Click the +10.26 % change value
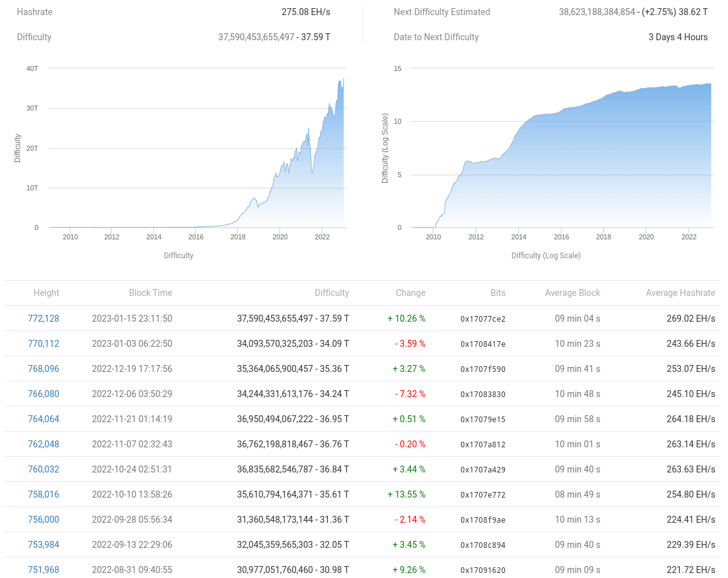Image resolution: width=728 pixels, height=578 pixels. [x=406, y=318]
